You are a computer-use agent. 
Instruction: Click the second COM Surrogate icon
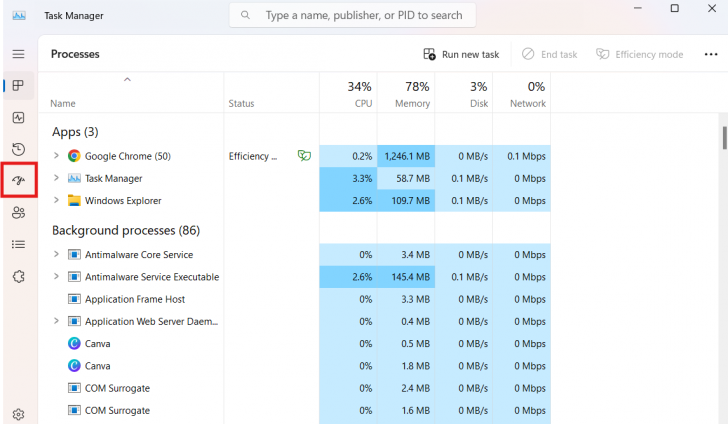74,411
